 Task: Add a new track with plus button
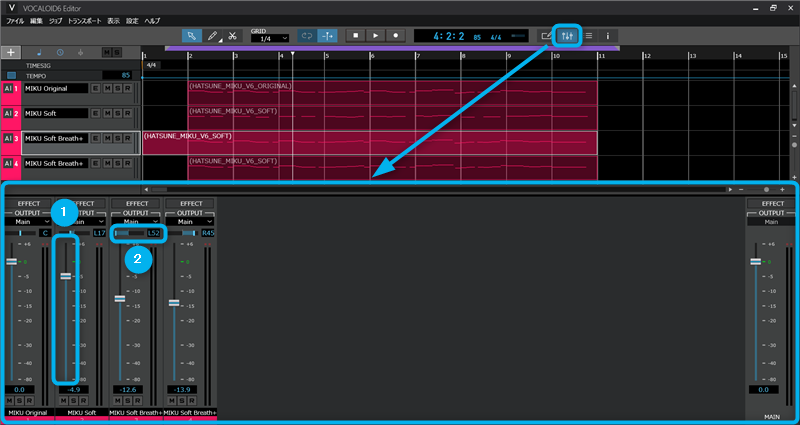point(11,52)
